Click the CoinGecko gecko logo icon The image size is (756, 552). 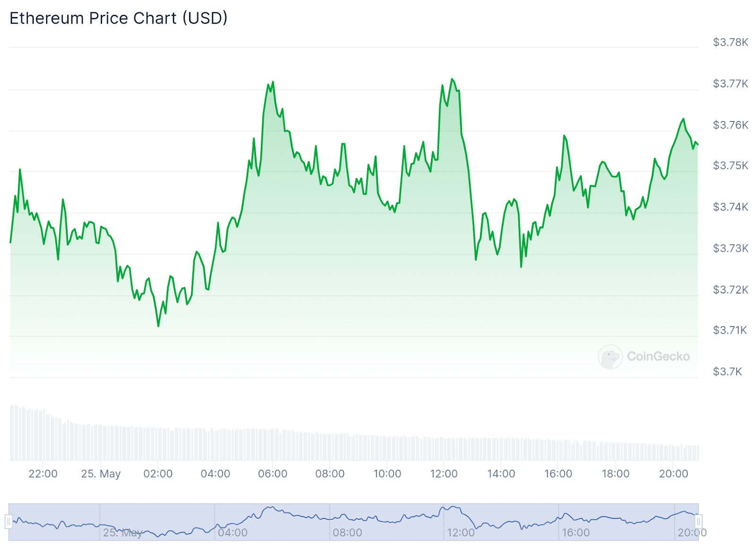(610, 357)
